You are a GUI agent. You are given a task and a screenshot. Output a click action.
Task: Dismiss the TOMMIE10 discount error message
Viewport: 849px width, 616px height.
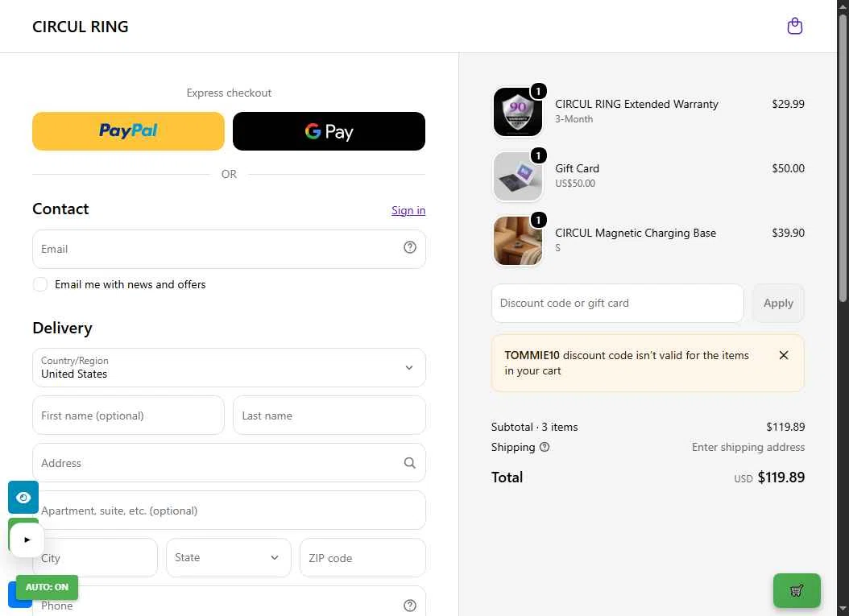point(784,355)
